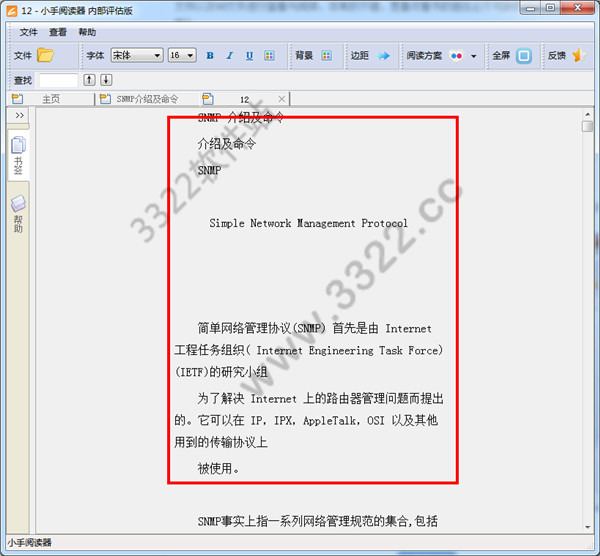Open the font name dropdown 宋体

(137, 55)
